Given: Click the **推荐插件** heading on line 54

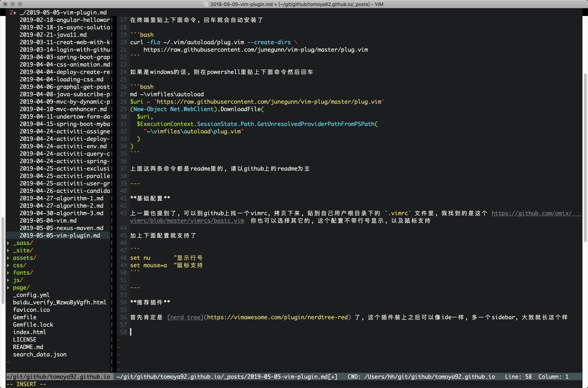Looking at the screenshot, I should tap(150, 302).
